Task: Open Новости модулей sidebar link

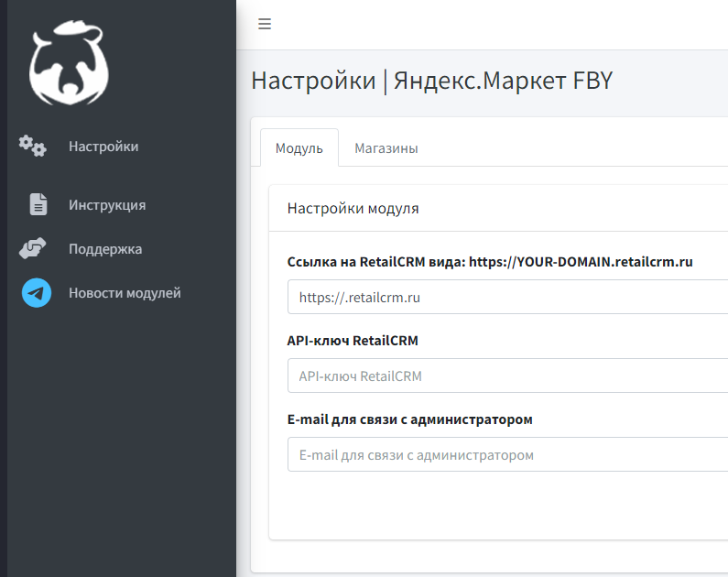Action: (125, 293)
